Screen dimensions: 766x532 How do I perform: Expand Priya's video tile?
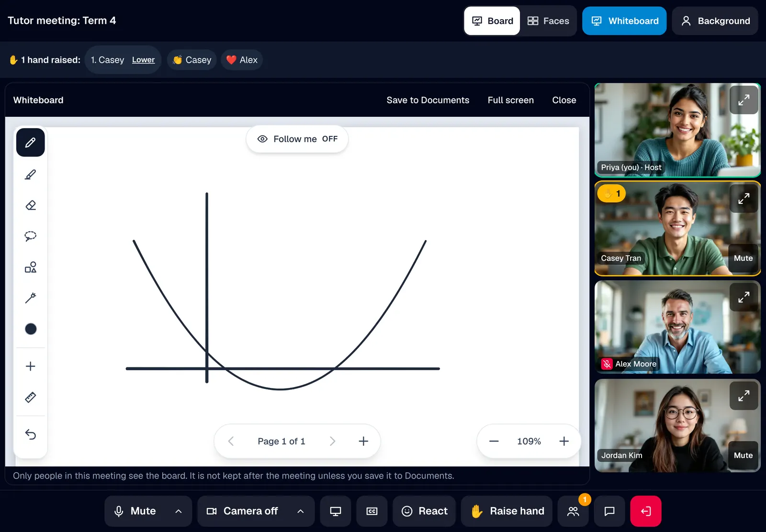[x=743, y=100]
